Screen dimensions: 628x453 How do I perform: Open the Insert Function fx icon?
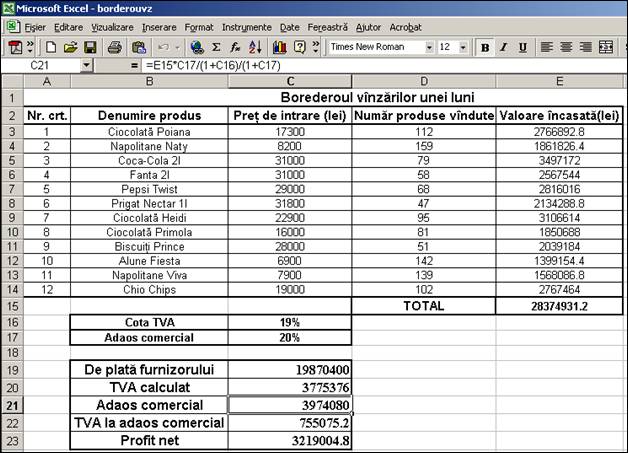point(235,47)
